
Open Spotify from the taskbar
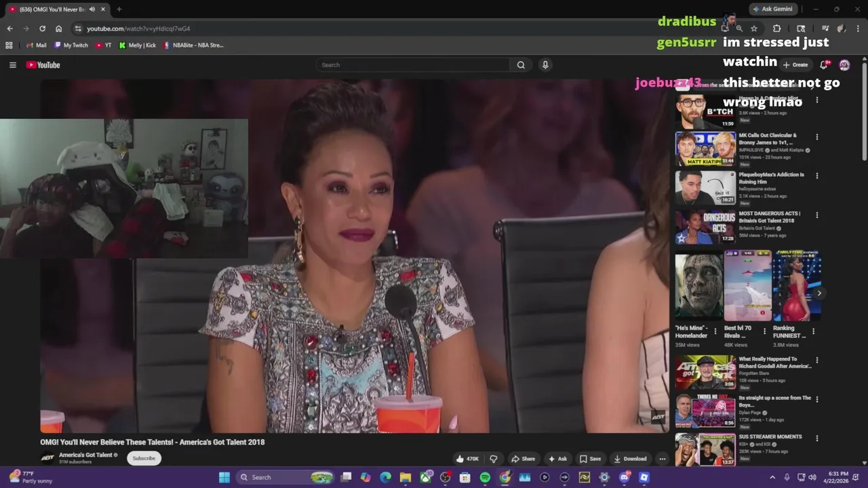click(485, 477)
